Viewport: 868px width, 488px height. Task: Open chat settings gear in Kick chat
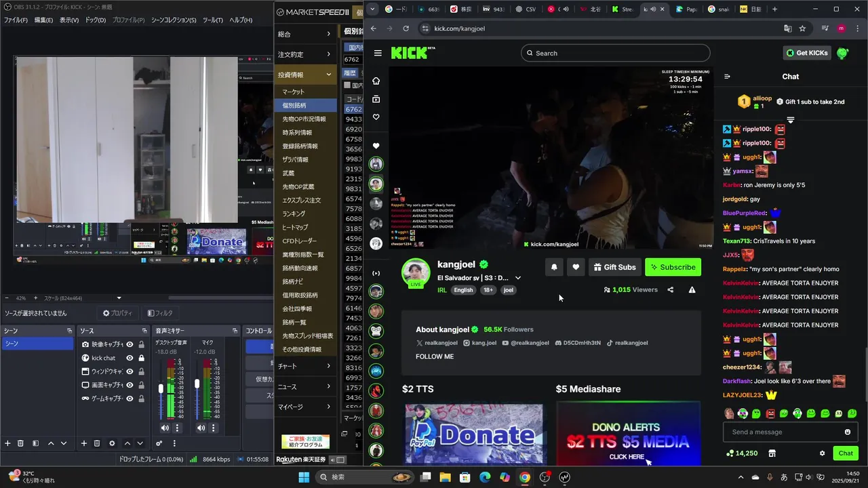pyautogui.click(x=822, y=453)
